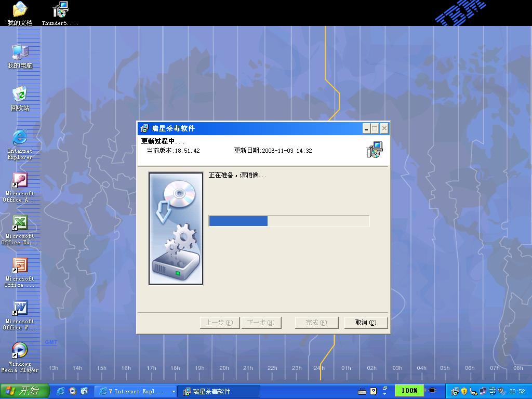Viewport: 532px width, 399px height.
Task: Click the 当前版本:18.51.42 text
Action: 173,151
